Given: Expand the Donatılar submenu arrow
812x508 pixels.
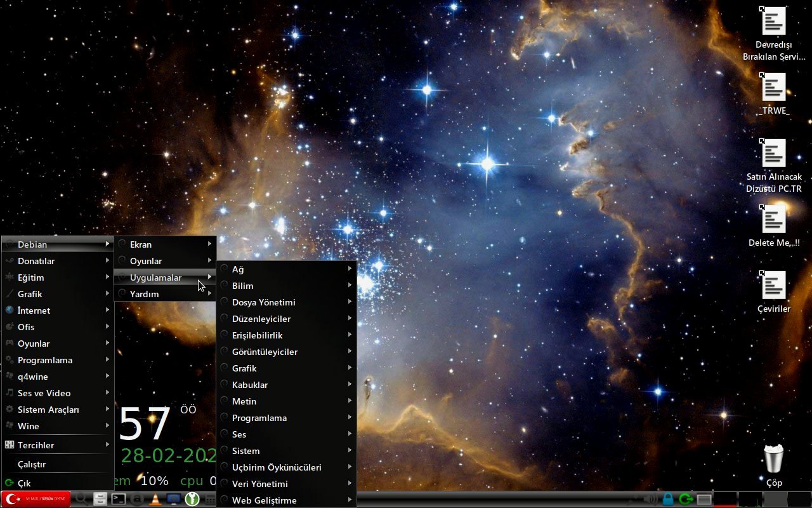Looking at the screenshot, I should point(108,261).
